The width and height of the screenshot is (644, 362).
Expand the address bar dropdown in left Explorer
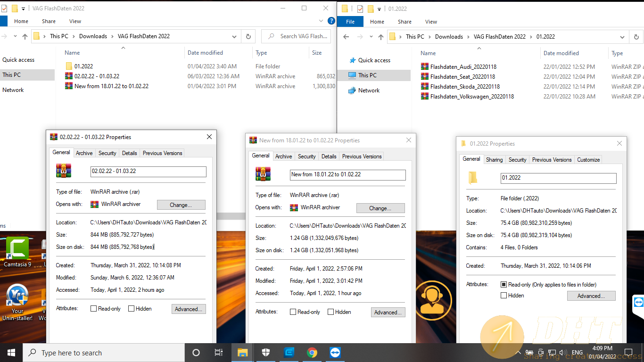coord(234,36)
